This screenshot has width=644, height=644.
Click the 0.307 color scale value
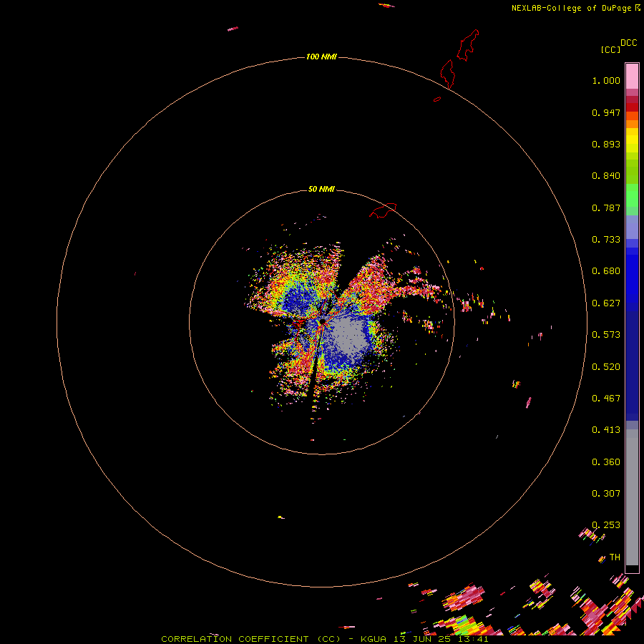pyautogui.click(x=606, y=494)
